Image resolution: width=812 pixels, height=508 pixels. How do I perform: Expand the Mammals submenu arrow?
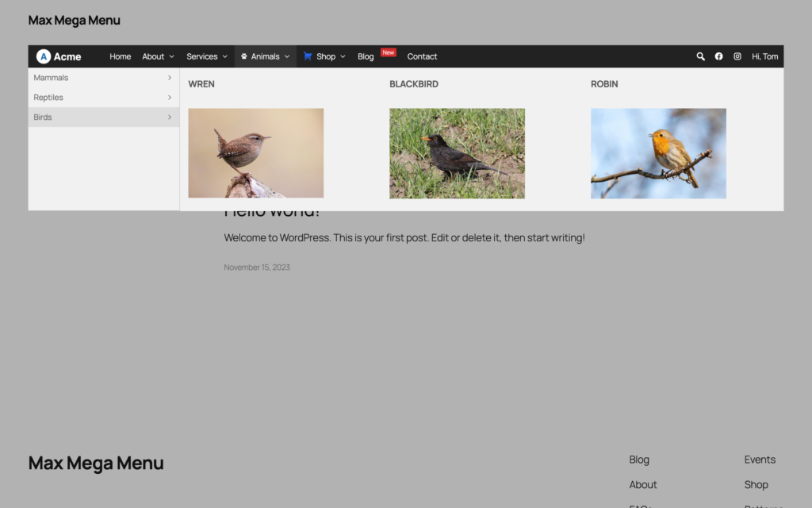[170, 78]
